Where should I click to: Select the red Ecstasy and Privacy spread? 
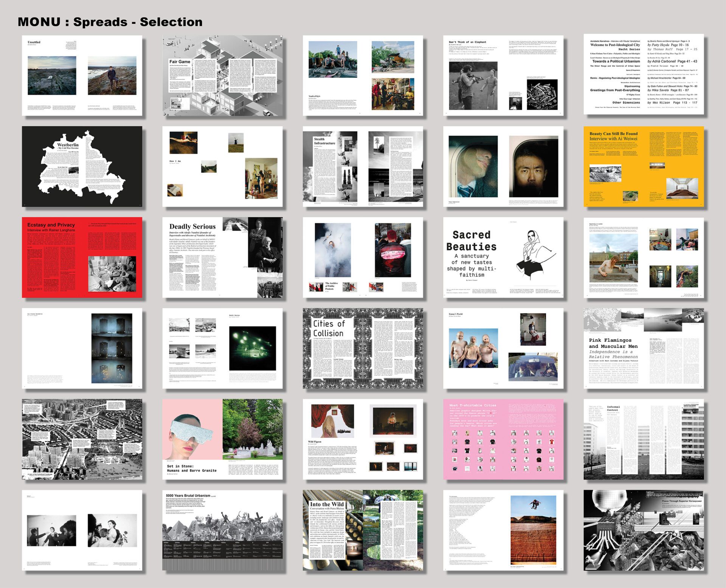[x=82, y=257]
